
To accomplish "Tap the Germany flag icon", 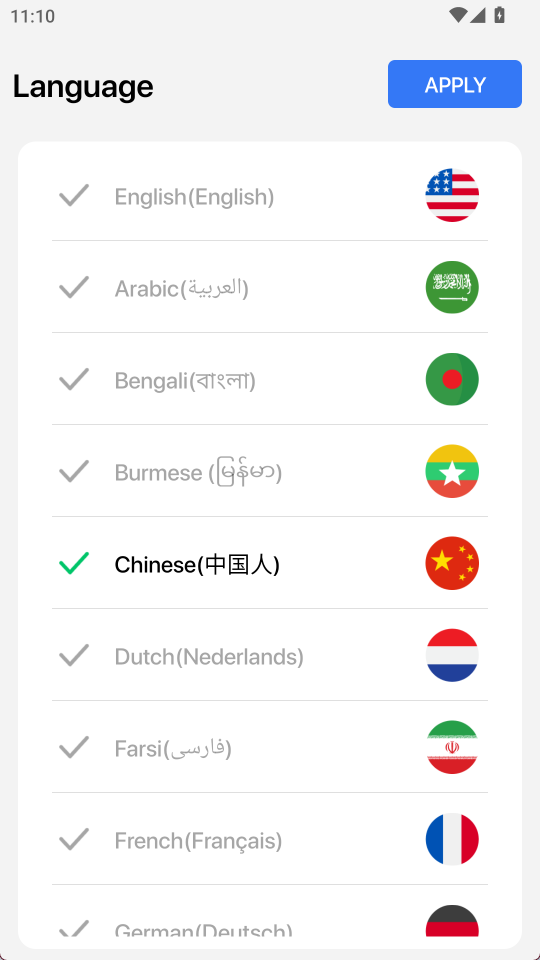I will (452, 920).
